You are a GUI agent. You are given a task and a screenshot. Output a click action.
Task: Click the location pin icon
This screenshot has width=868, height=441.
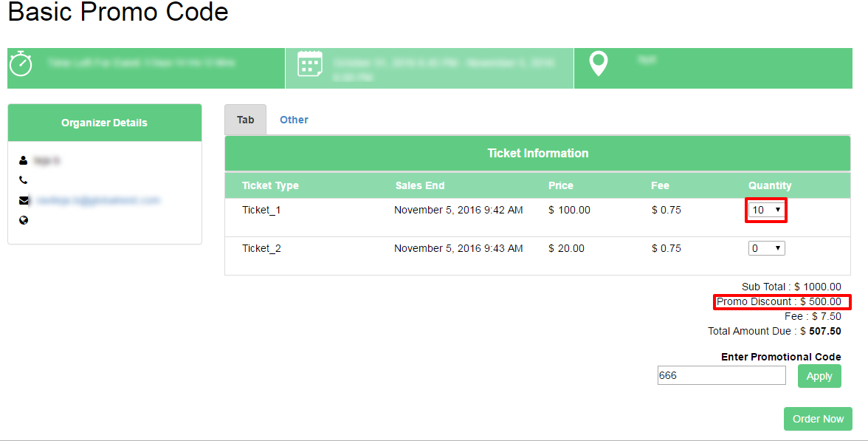[x=599, y=64]
